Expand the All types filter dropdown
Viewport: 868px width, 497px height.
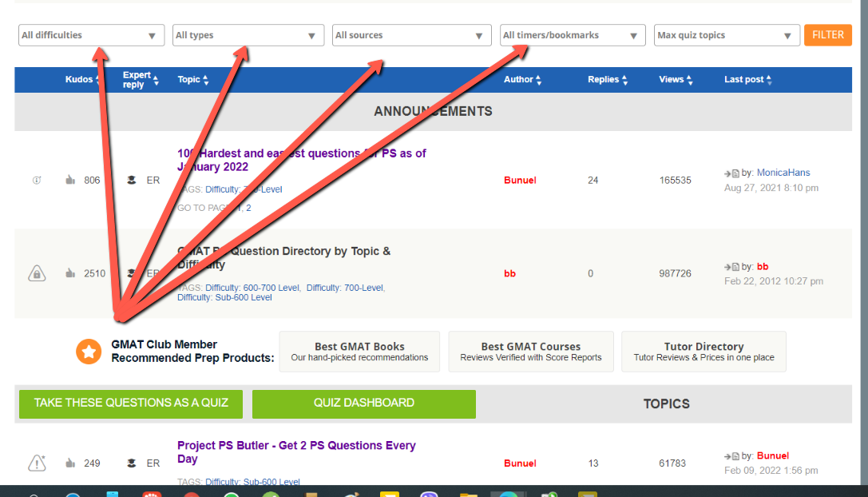pyautogui.click(x=248, y=35)
